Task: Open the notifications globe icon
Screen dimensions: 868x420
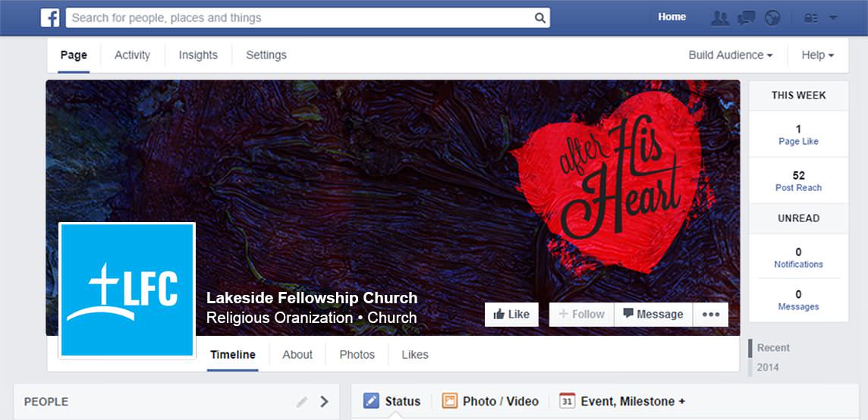Action: pos(772,17)
